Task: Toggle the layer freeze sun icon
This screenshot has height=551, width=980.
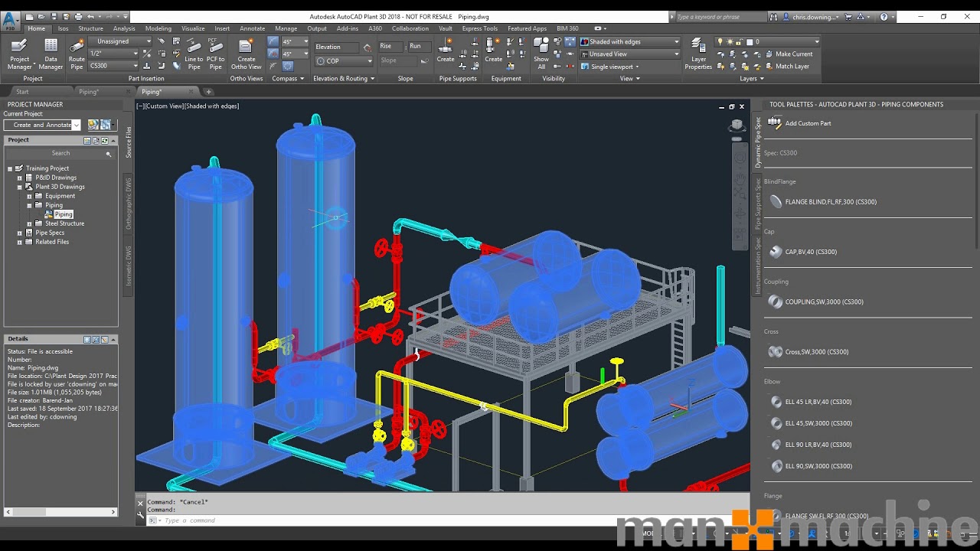Action: tap(729, 41)
